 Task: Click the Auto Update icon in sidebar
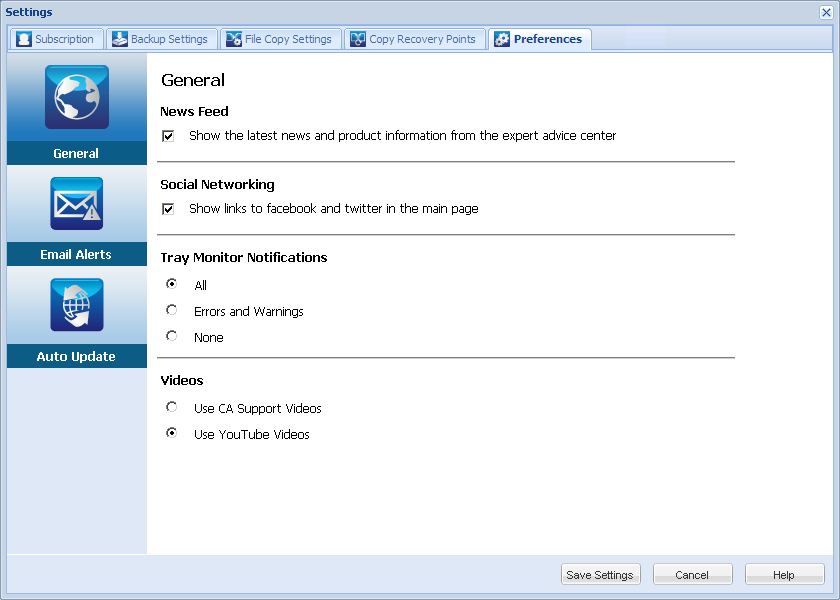click(x=76, y=304)
